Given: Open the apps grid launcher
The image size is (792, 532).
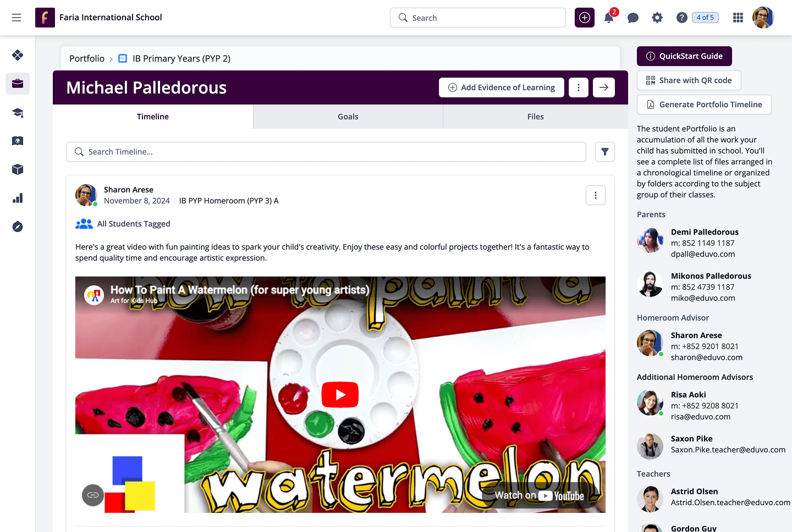Looking at the screenshot, I should tap(738, 18).
